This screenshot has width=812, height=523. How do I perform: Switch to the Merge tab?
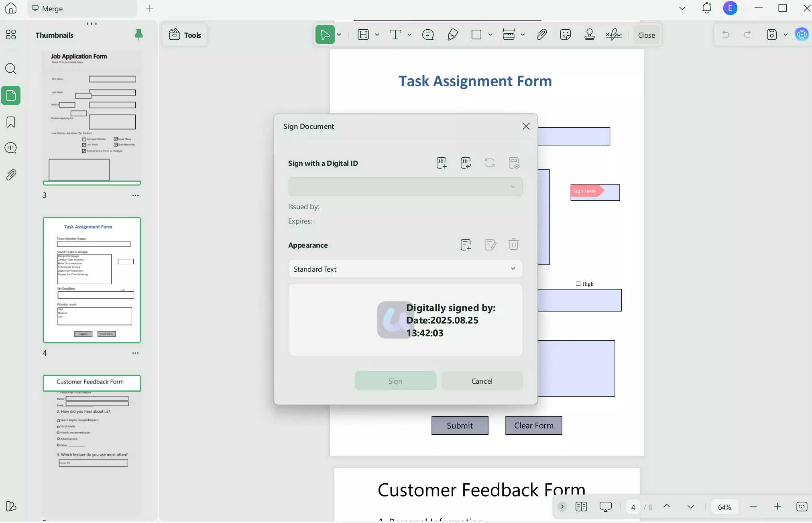coord(82,8)
